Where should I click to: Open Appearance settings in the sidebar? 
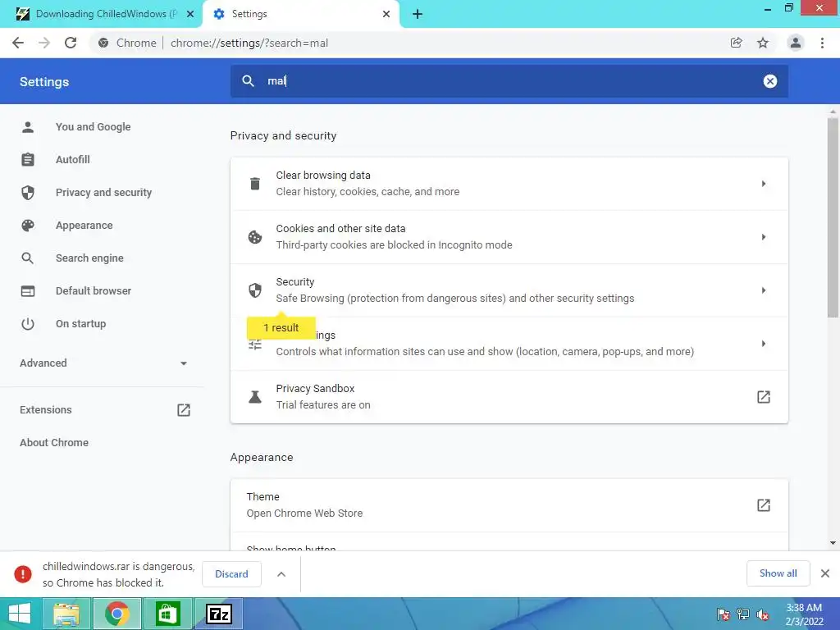pyautogui.click(x=84, y=226)
